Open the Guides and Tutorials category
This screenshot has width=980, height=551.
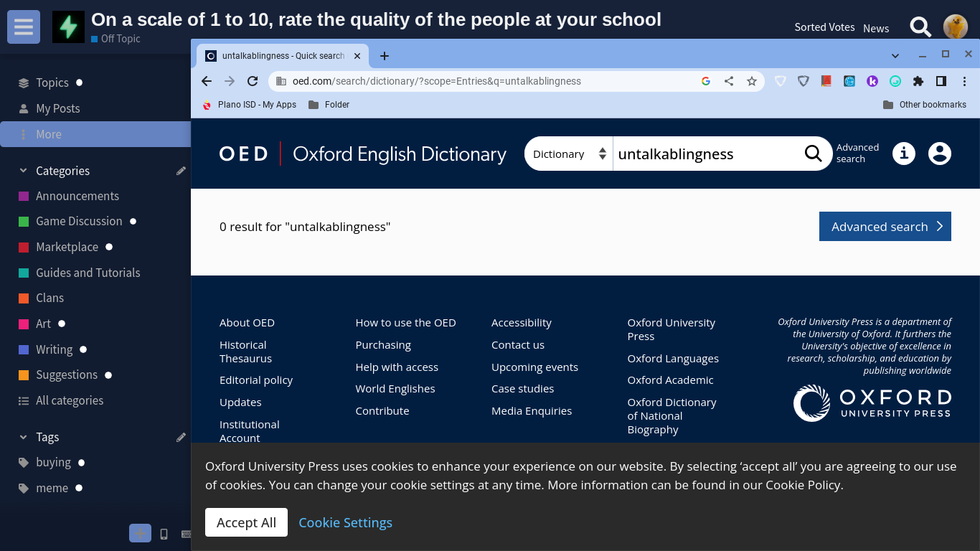coord(88,273)
